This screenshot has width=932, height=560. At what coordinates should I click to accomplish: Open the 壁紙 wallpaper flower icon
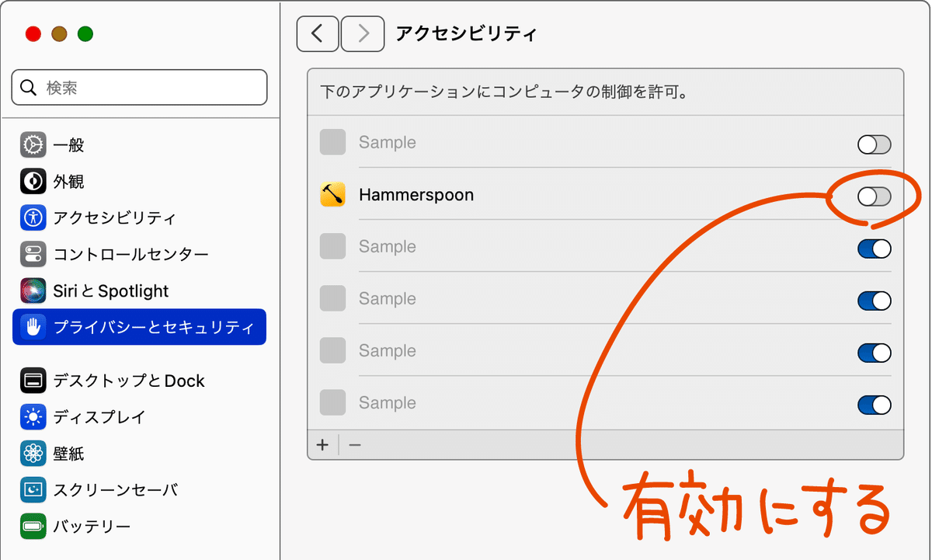click(33, 454)
